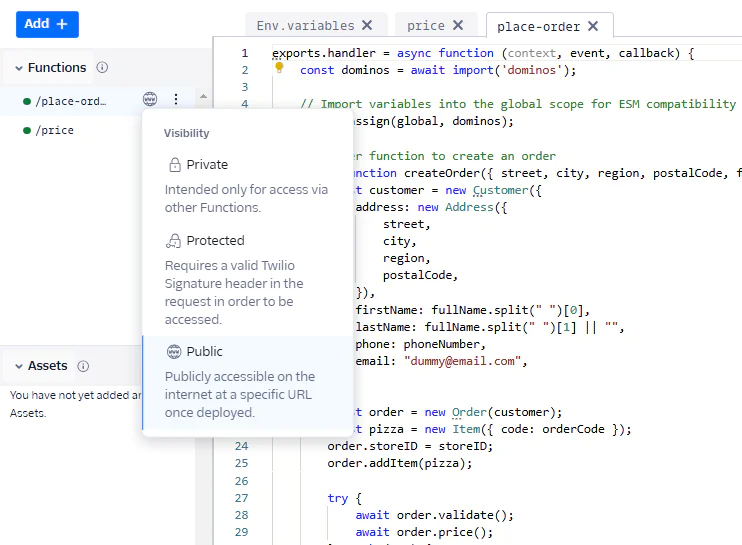Viewport: 742px width, 545px height.
Task: Close the Env.variables tab
Action: (367, 25)
